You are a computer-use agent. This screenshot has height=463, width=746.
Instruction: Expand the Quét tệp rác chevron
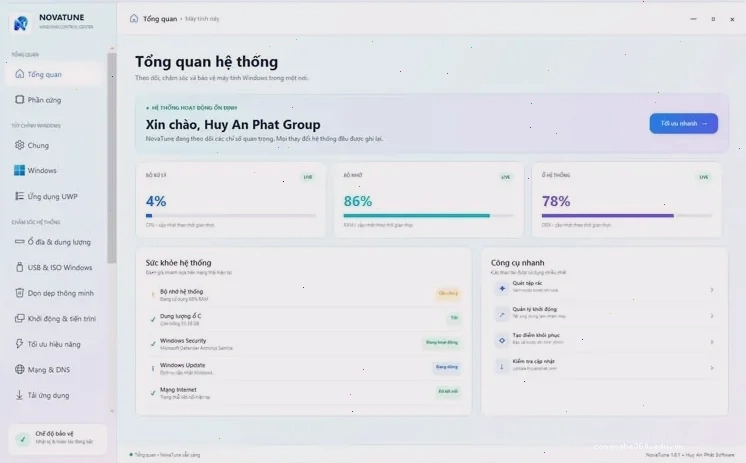tap(712, 290)
